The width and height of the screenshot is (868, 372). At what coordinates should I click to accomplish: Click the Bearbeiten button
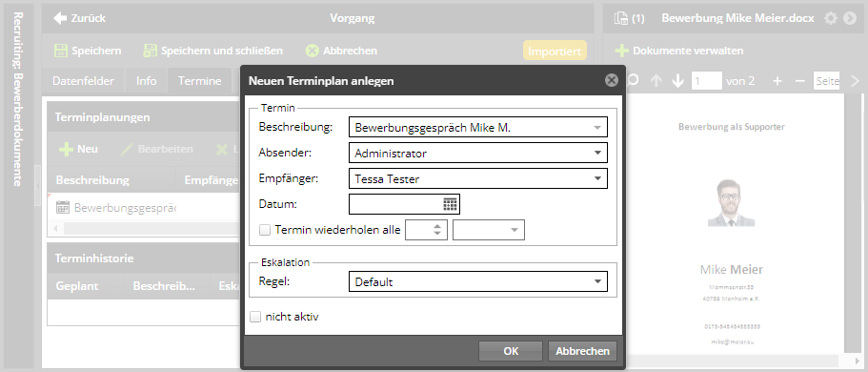156,149
